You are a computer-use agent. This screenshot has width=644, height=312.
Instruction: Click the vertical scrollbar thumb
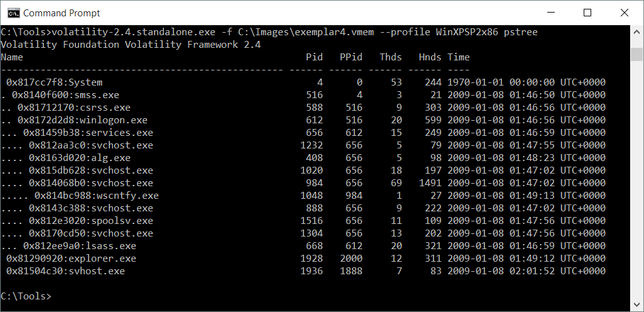tap(636, 54)
